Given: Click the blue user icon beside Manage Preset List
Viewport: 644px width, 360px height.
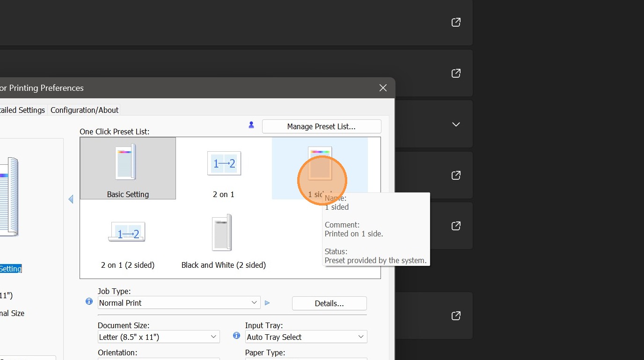Looking at the screenshot, I should click(251, 125).
